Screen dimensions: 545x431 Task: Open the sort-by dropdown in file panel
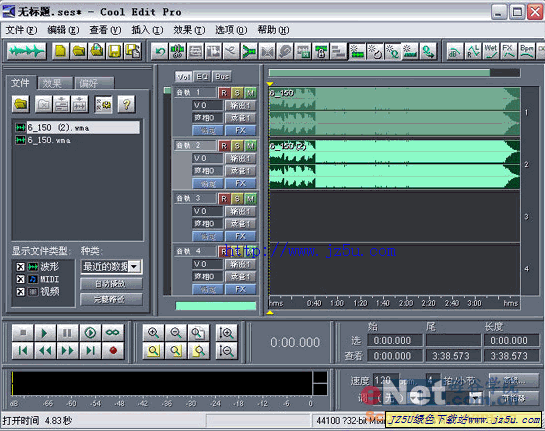click(135, 267)
